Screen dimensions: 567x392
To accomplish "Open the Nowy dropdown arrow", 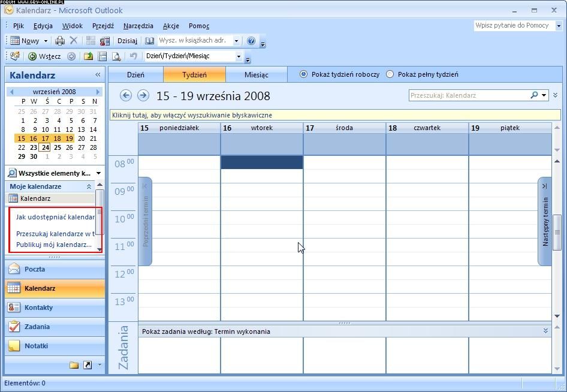I will (x=46, y=41).
